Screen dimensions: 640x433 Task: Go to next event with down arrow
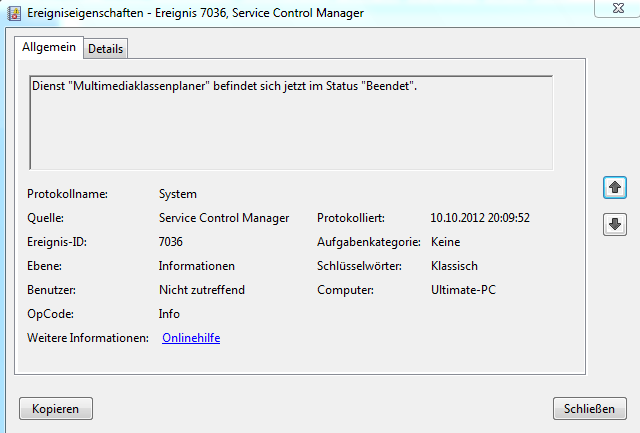click(615, 224)
